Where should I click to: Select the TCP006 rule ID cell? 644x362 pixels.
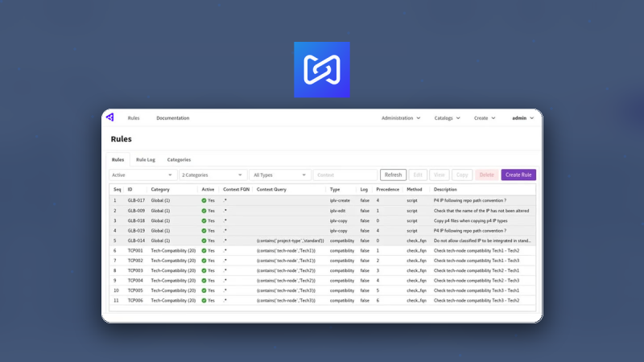(x=135, y=300)
